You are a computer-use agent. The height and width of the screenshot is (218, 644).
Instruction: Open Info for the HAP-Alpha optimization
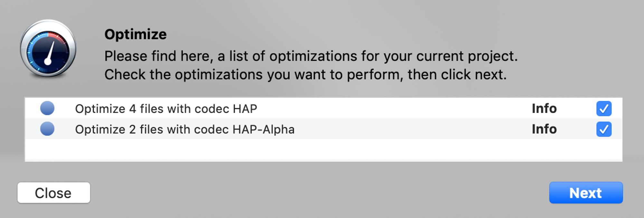[x=544, y=129]
